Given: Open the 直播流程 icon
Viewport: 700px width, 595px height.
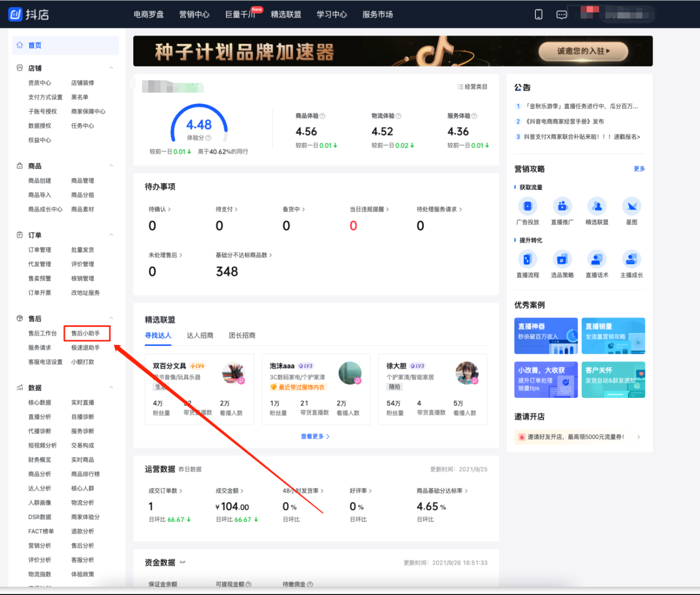Looking at the screenshot, I should (x=528, y=259).
